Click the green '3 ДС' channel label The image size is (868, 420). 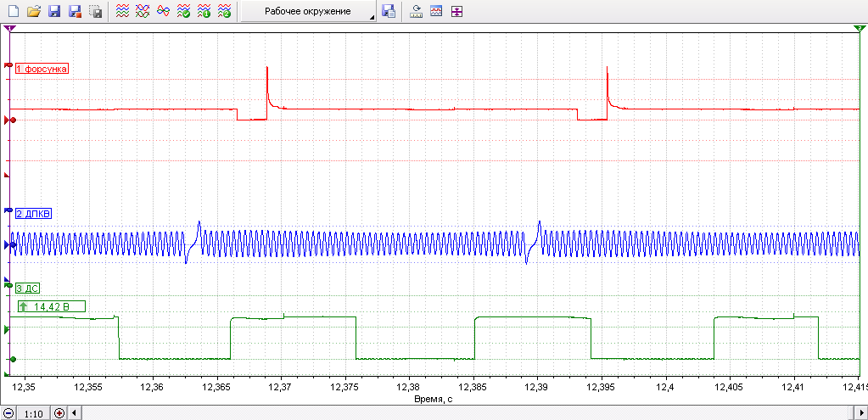[27, 288]
